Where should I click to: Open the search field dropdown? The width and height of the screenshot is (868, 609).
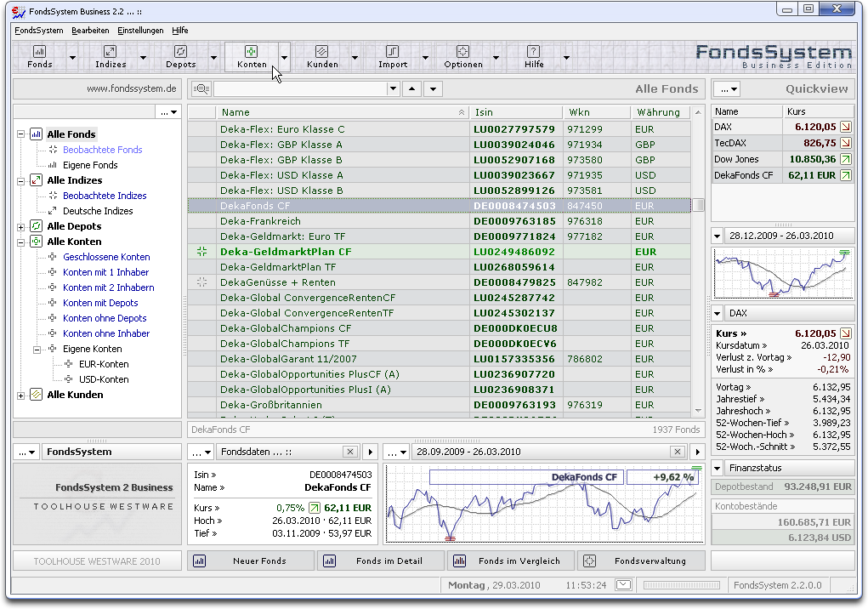pos(393,88)
